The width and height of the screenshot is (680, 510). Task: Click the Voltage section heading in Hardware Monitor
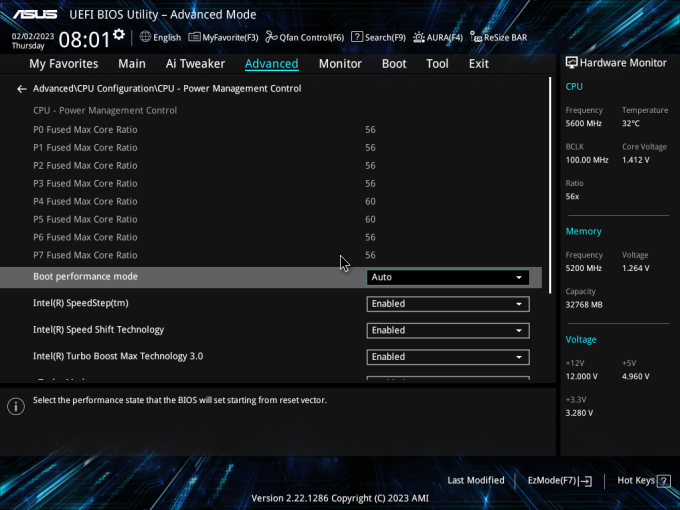[581, 340]
